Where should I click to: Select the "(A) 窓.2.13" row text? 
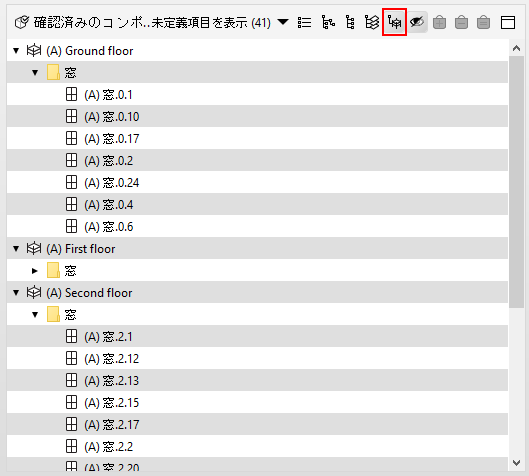[112, 381]
